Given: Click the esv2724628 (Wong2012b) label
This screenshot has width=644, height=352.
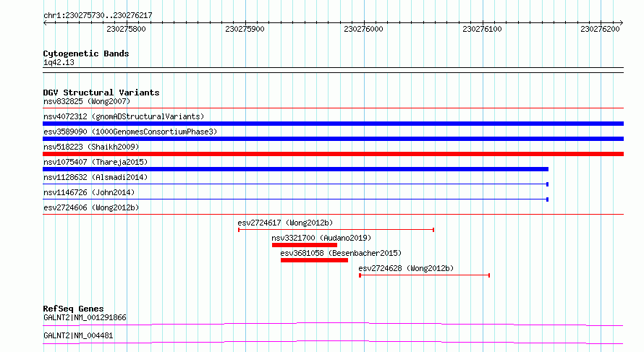Looking at the screenshot, I should click(406, 268).
